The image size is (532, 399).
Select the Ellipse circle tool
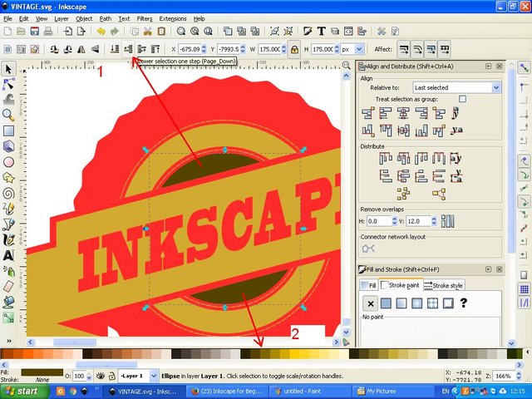(8, 162)
